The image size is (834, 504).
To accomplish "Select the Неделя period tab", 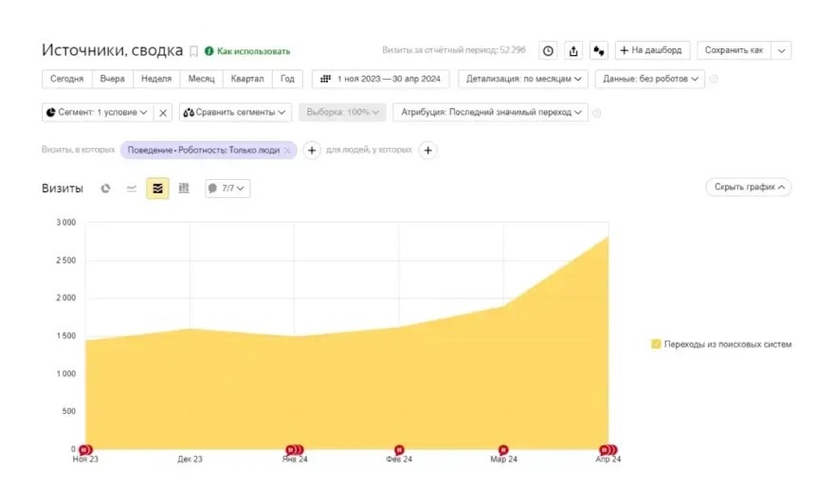I will coord(156,80).
